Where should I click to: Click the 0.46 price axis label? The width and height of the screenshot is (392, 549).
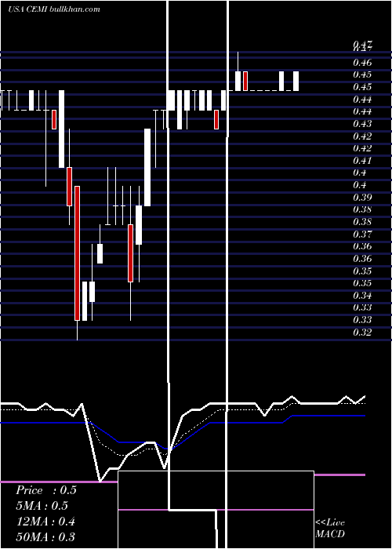tap(362, 63)
